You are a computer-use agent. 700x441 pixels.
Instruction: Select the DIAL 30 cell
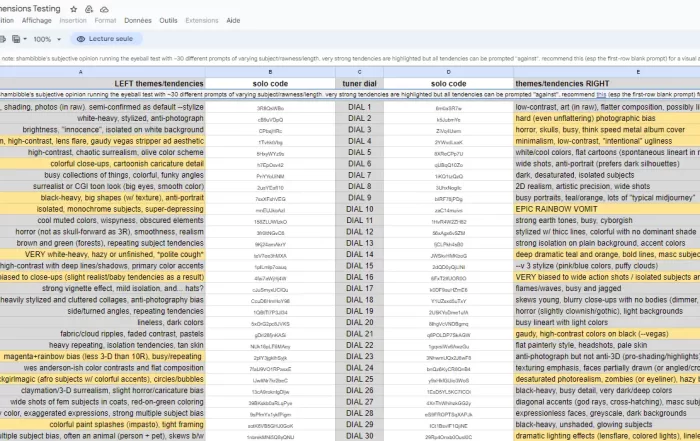(x=359, y=436)
